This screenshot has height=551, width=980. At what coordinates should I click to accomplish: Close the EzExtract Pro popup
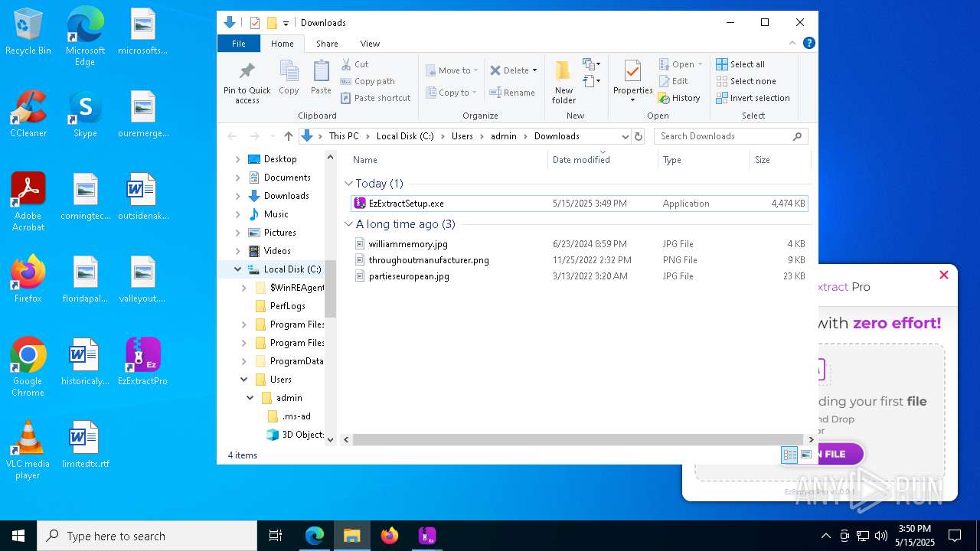[x=944, y=275]
